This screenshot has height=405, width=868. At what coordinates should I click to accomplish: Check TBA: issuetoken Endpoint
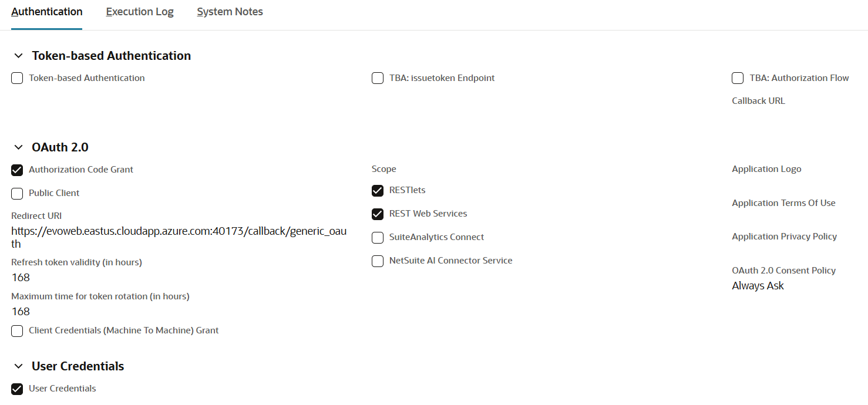pos(378,77)
